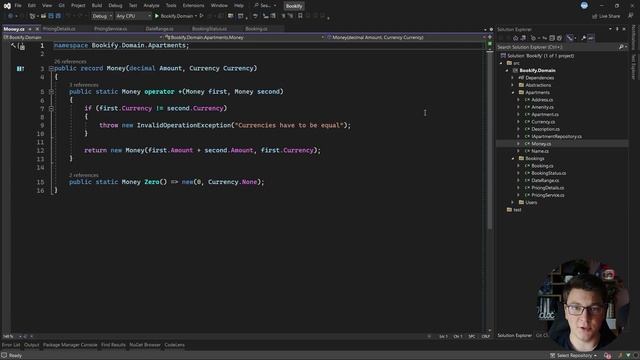Screen dimensions: 640x360
Task: Collapse operator + method at line 5
Action: (x=51, y=92)
